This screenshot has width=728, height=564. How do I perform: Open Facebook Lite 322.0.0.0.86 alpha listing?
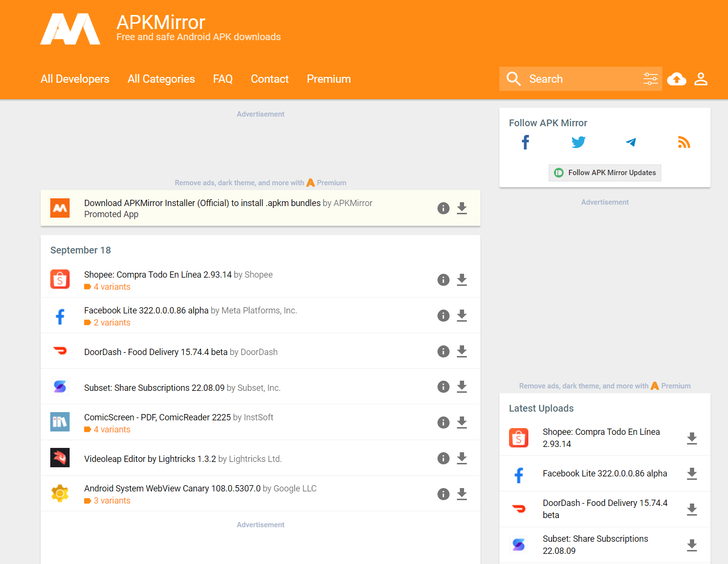point(146,311)
